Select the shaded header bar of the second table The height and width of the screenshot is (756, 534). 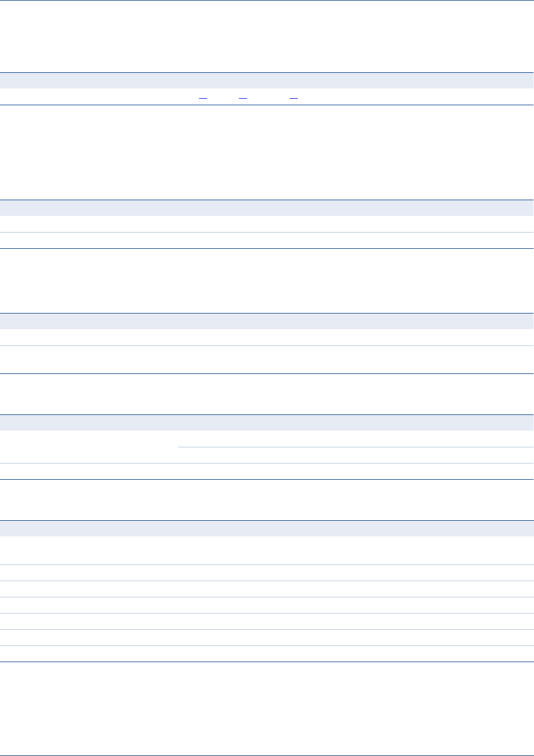(267, 208)
